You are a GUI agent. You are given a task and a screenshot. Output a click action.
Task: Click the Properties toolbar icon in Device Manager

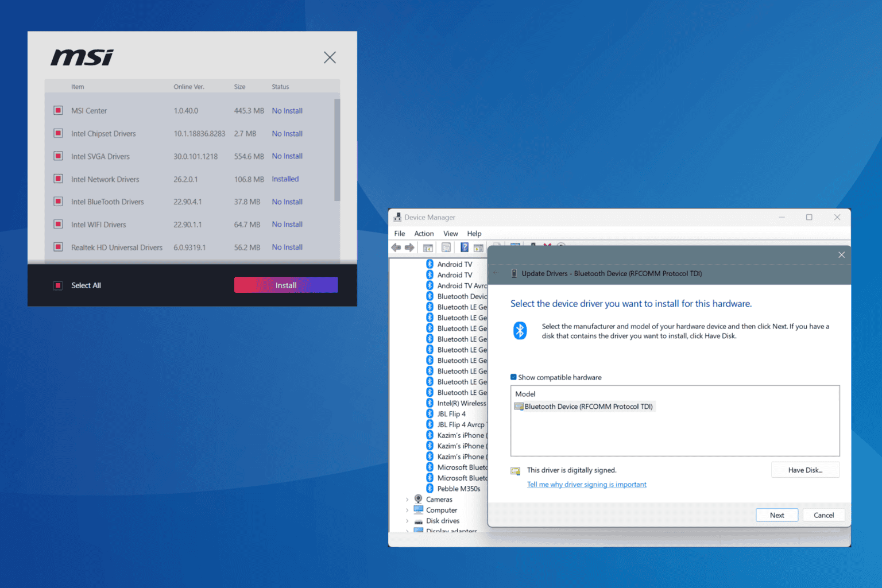pos(446,247)
